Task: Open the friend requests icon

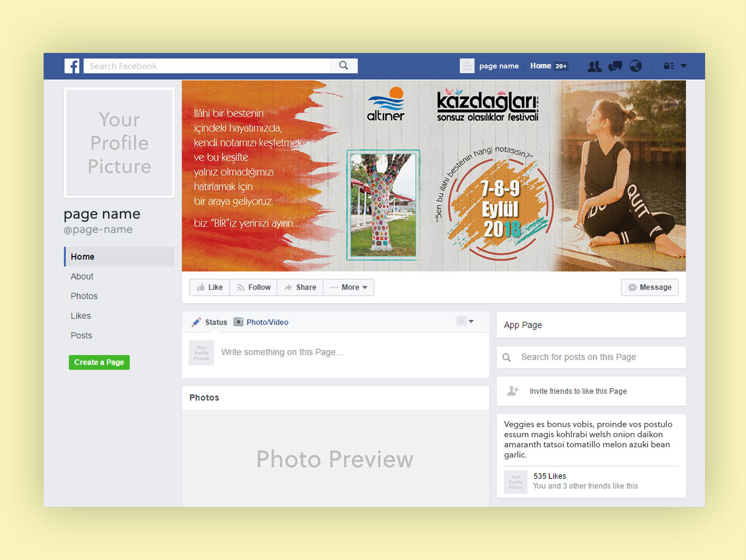Action: click(x=595, y=66)
